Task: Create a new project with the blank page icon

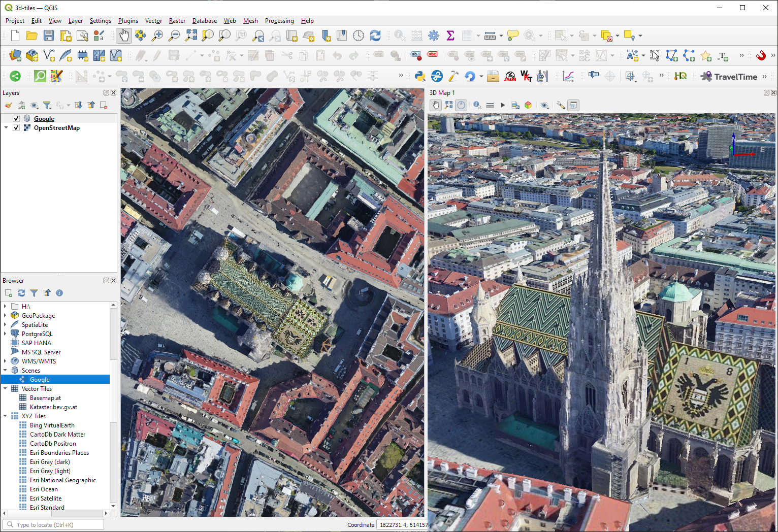Action: 15,36
